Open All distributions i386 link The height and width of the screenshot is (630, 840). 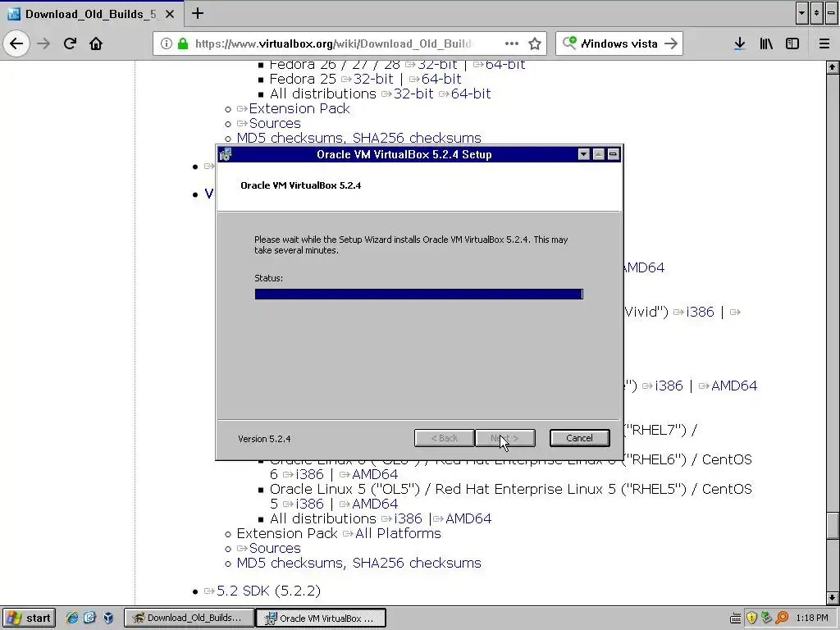tap(408, 518)
